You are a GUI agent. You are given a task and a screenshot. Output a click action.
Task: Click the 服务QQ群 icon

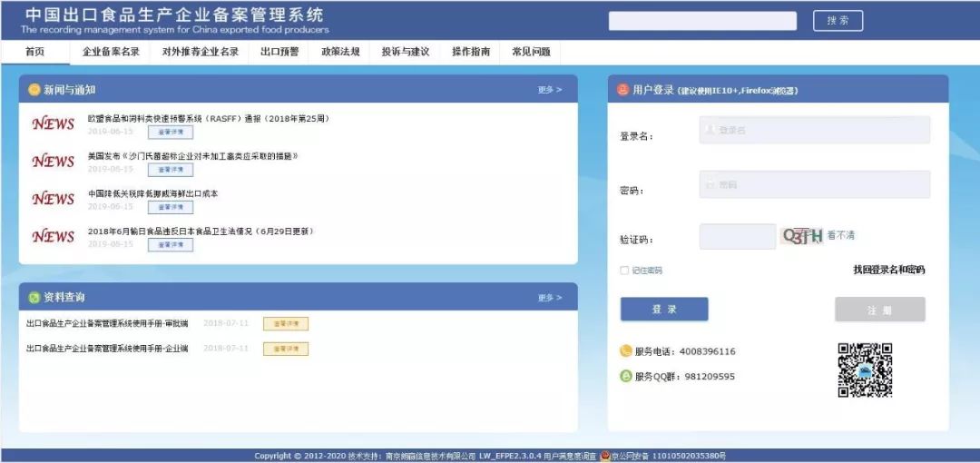point(625,376)
